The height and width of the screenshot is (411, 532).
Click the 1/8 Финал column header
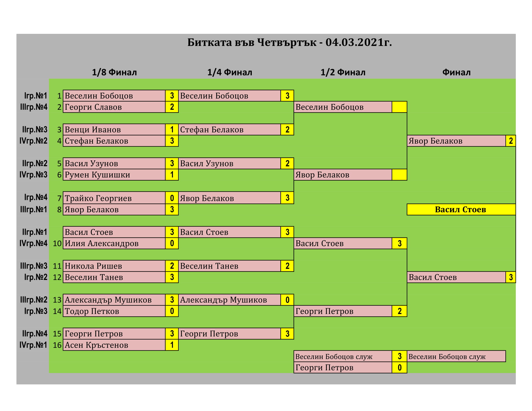[x=114, y=72]
